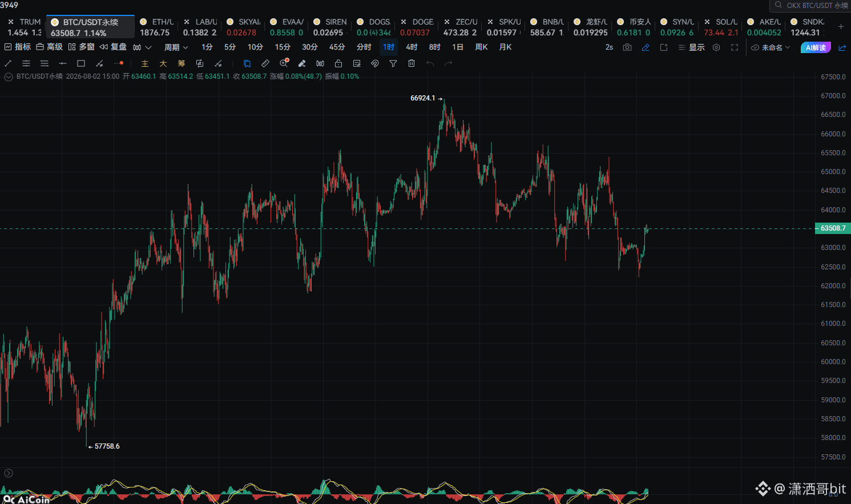Select the horizontal ray line tool

[x=63, y=63]
